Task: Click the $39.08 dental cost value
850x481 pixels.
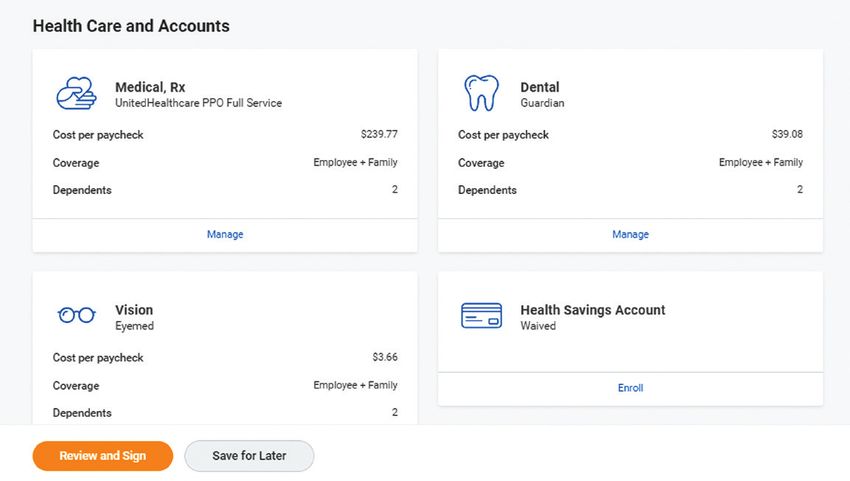Action: point(787,134)
